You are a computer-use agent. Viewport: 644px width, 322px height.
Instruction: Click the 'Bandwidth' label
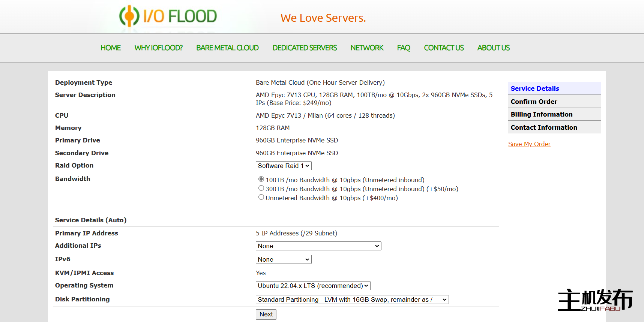tap(73, 179)
